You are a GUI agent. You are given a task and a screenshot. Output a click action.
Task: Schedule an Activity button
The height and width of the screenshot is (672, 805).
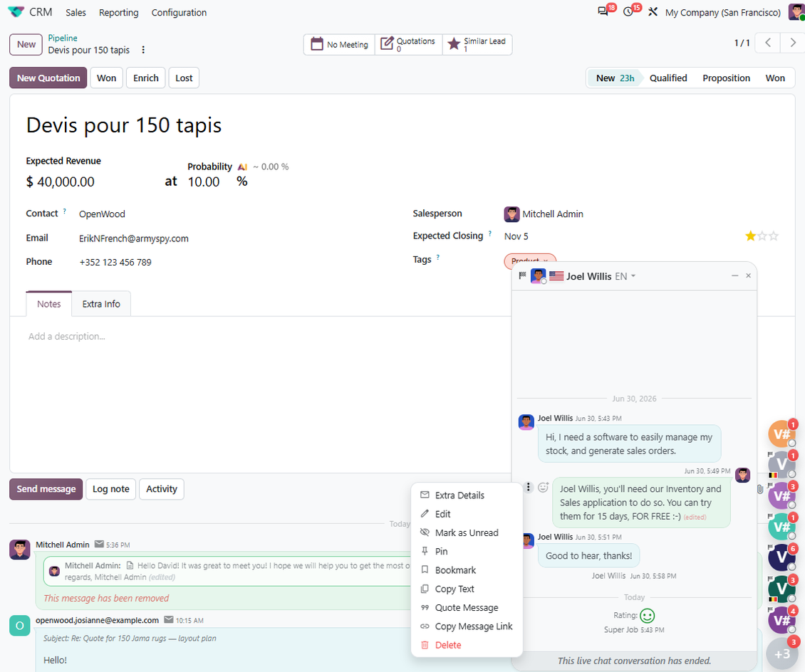pyautogui.click(x=162, y=489)
